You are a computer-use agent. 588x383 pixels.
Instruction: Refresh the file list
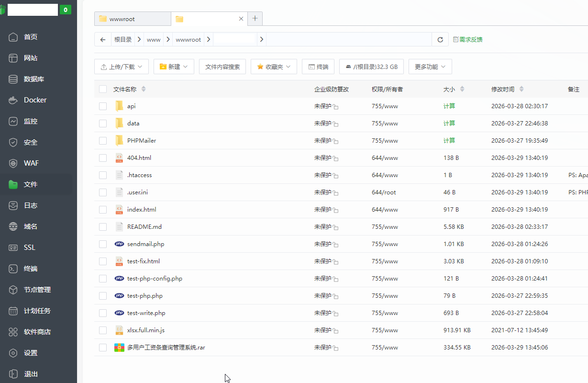tap(440, 39)
